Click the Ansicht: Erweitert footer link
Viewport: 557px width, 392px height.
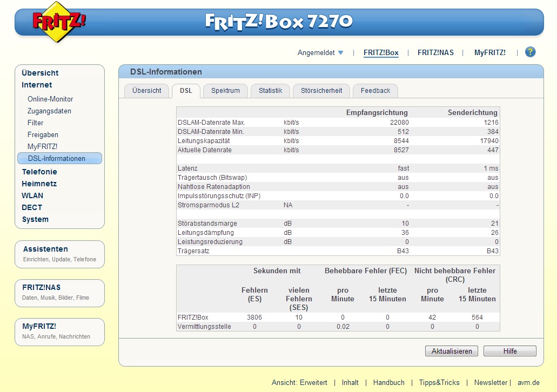(299, 382)
